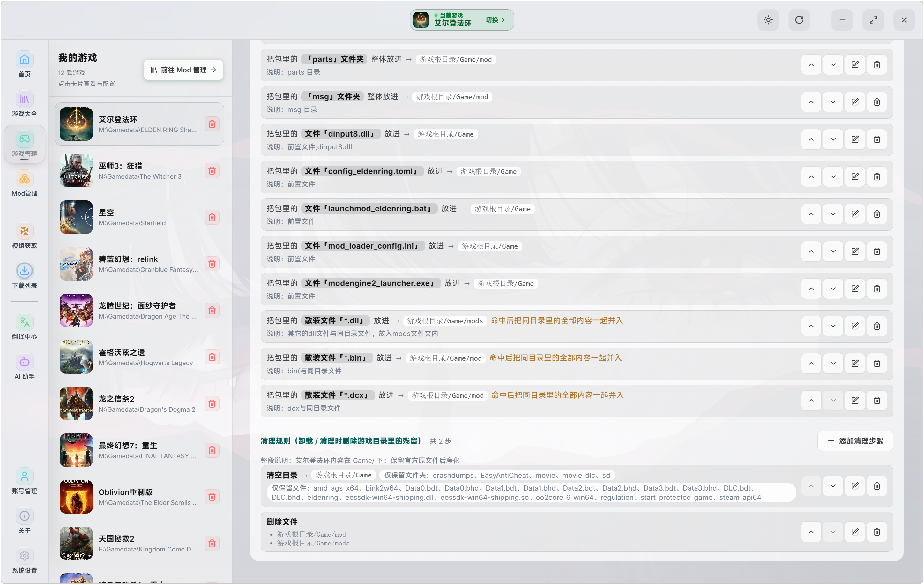The height and width of the screenshot is (585, 924).
Task: Open the 关于 about page
Action: click(25, 521)
